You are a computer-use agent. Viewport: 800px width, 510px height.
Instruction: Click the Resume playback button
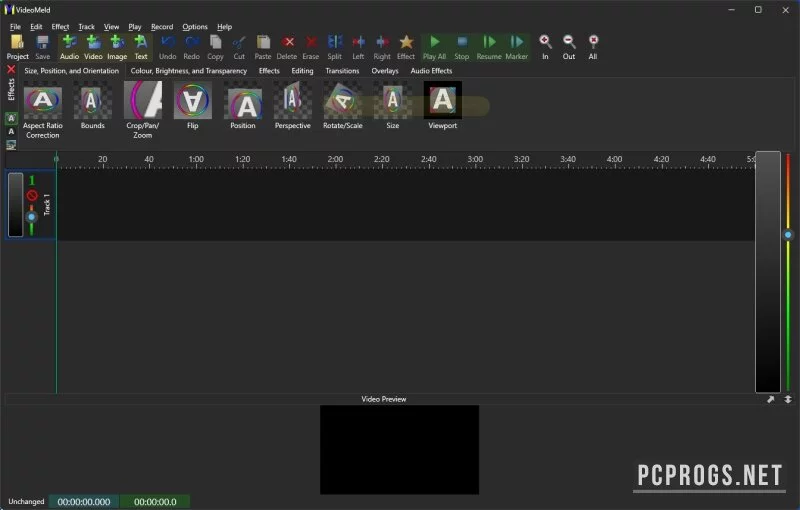point(489,47)
